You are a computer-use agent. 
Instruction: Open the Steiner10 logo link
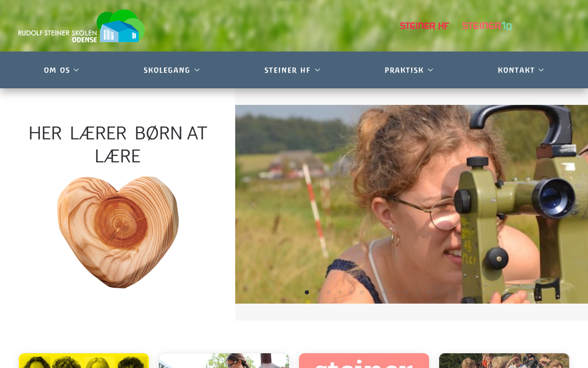pyautogui.click(x=487, y=26)
